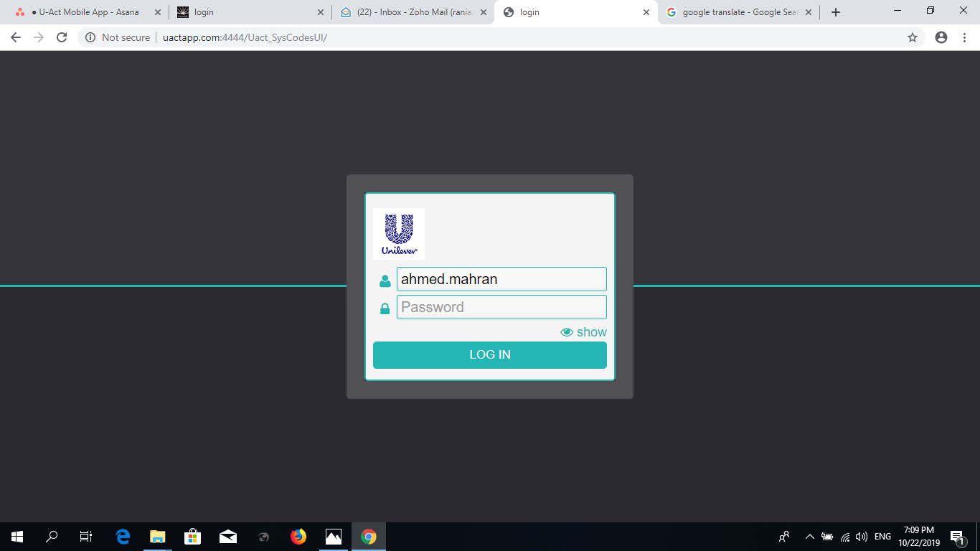This screenshot has height=551, width=980.
Task: Close the active login tab
Action: coord(646,12)
